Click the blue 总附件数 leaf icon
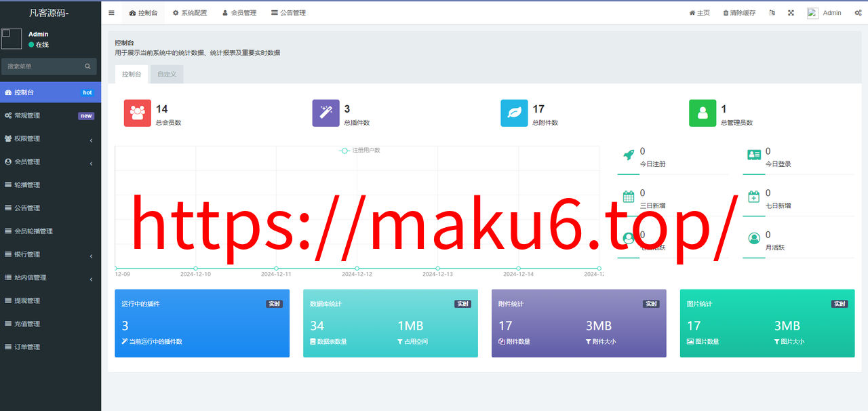Viewport: 868px width, 411px height. [514, 113]
